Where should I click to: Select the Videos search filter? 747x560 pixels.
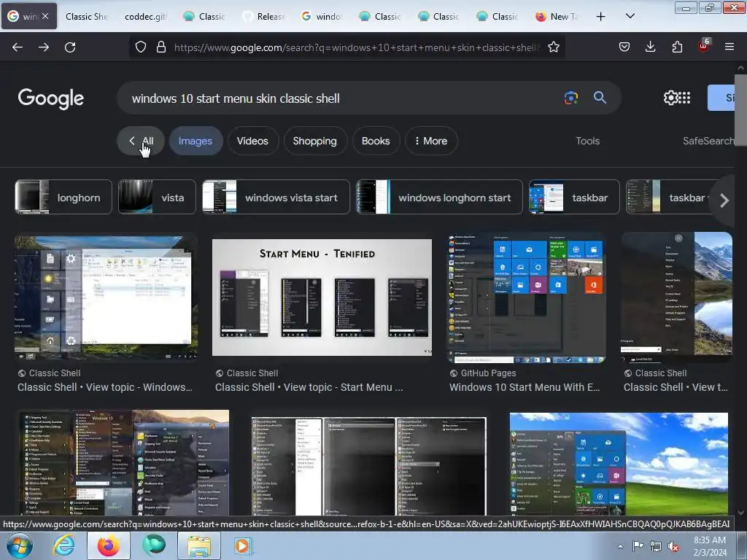click(x=252, y=141)
